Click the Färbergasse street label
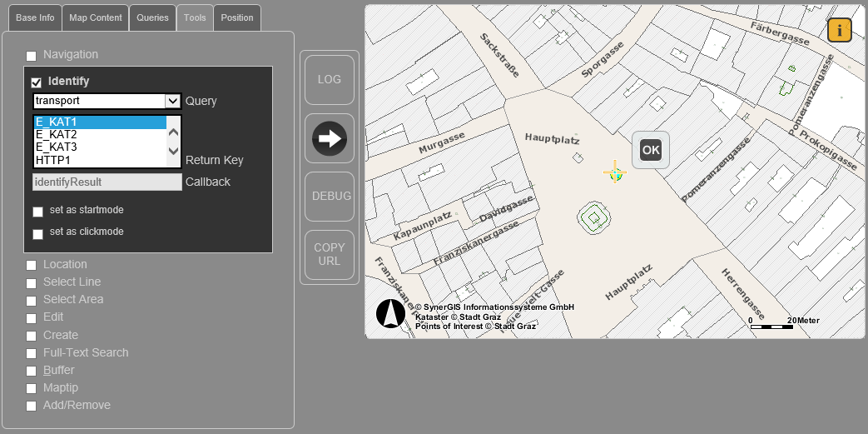 (780, 34)
